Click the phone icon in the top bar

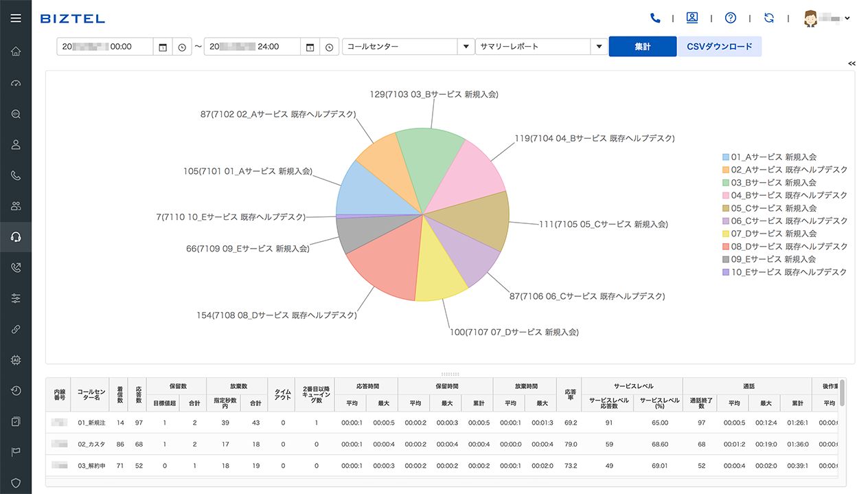pyautogui.click(x=654, y=18)
